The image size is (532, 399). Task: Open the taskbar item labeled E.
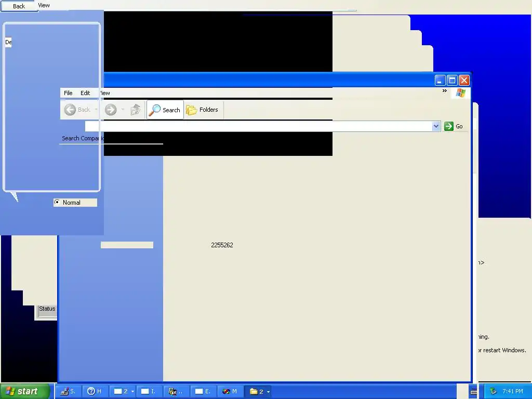click(203, 391)
